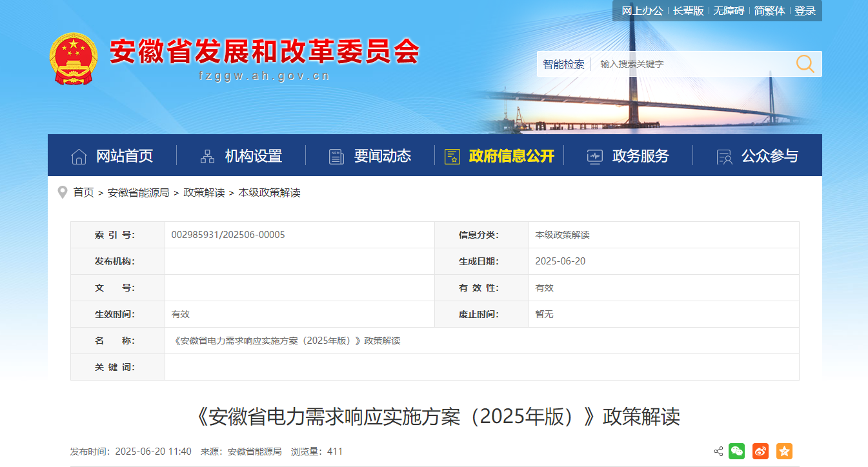
Task: Click the news icon beside 要闻动态
Action: (x=336, y=156)
